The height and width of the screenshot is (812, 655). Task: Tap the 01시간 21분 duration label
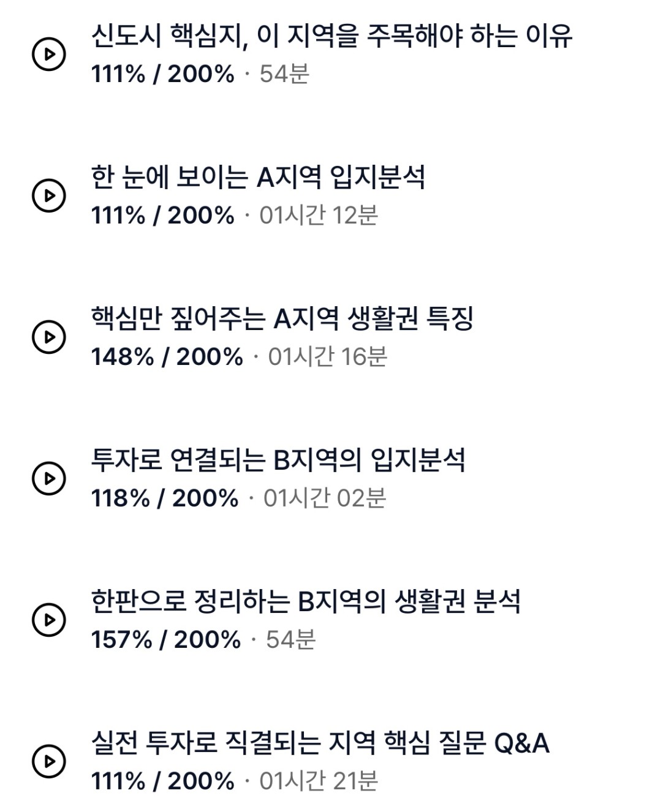pyautogui.click(x=319, y=781)
